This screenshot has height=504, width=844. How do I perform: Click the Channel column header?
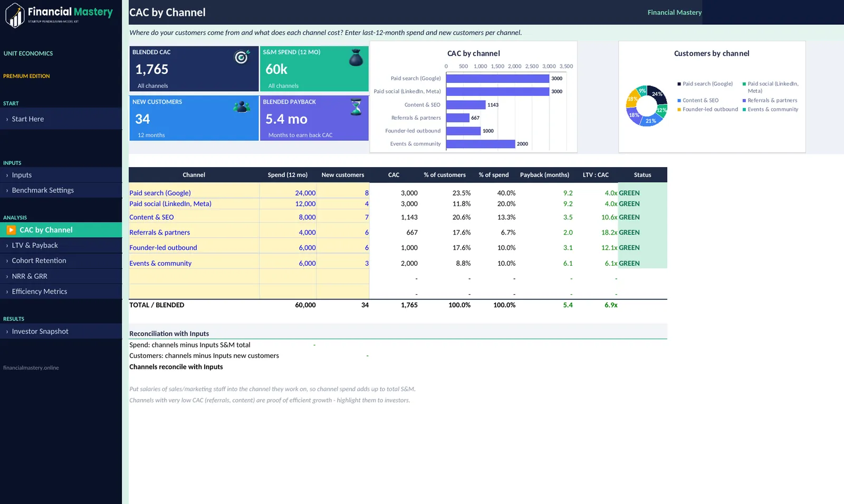194,175
